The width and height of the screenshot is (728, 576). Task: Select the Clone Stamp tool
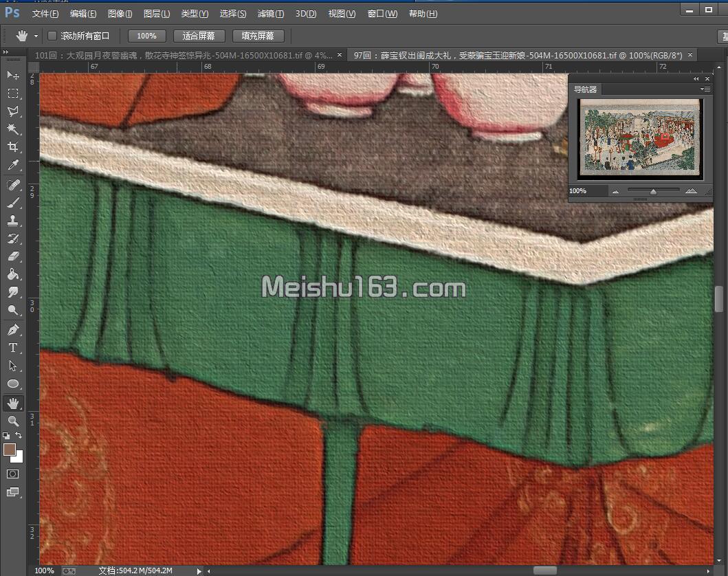(13, 221)
